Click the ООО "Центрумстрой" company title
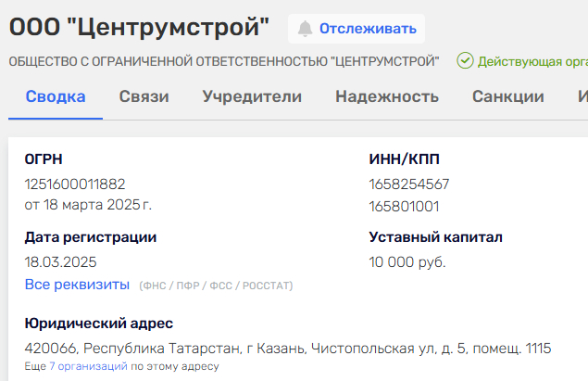Screen dimensions: 588x381 point(140,27)
